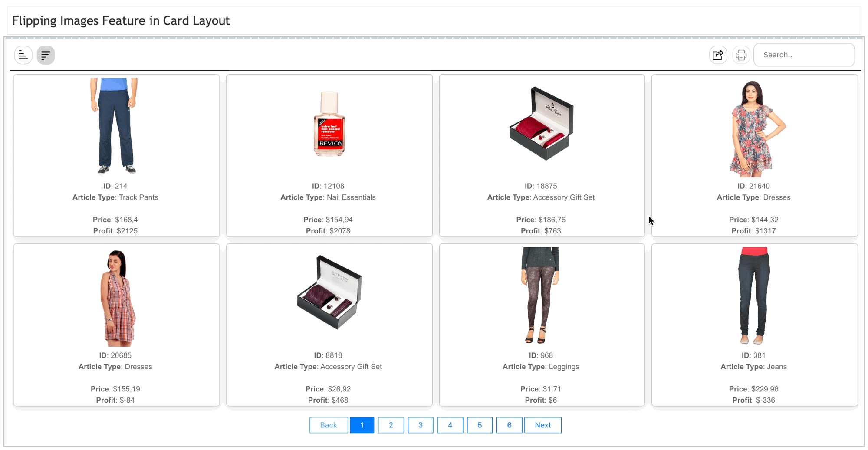The height and width of the screenshot is (450, 868).
Task: Focus the Search input field
Action: pyautogui.click(x=804, y=55)
